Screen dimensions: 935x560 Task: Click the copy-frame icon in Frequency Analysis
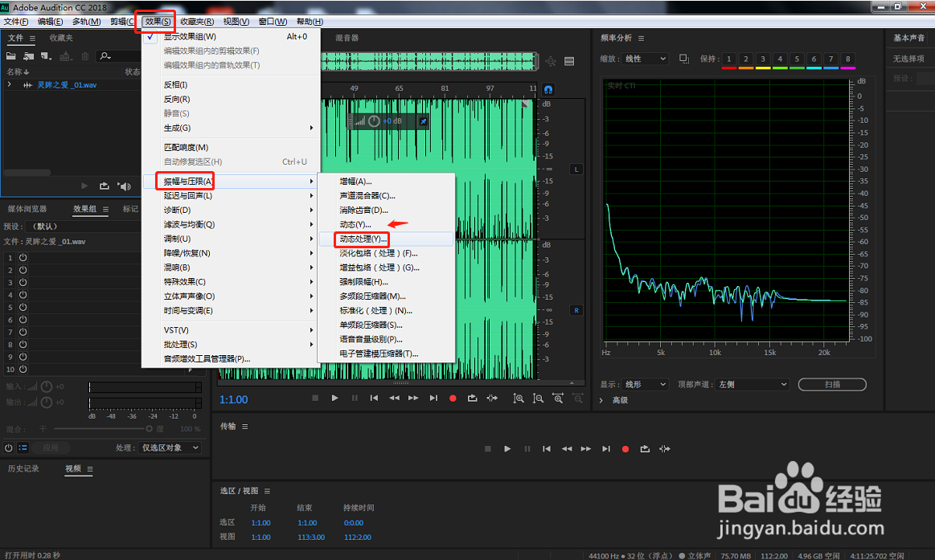(684, 59)
